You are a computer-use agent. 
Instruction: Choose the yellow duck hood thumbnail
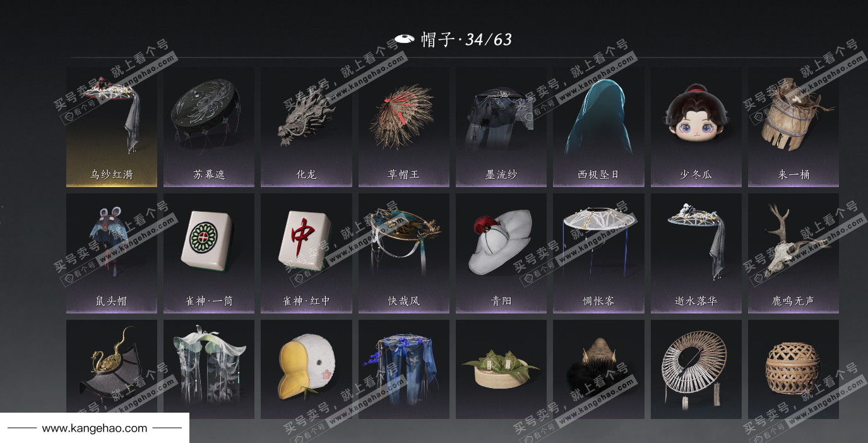[306, 369]
